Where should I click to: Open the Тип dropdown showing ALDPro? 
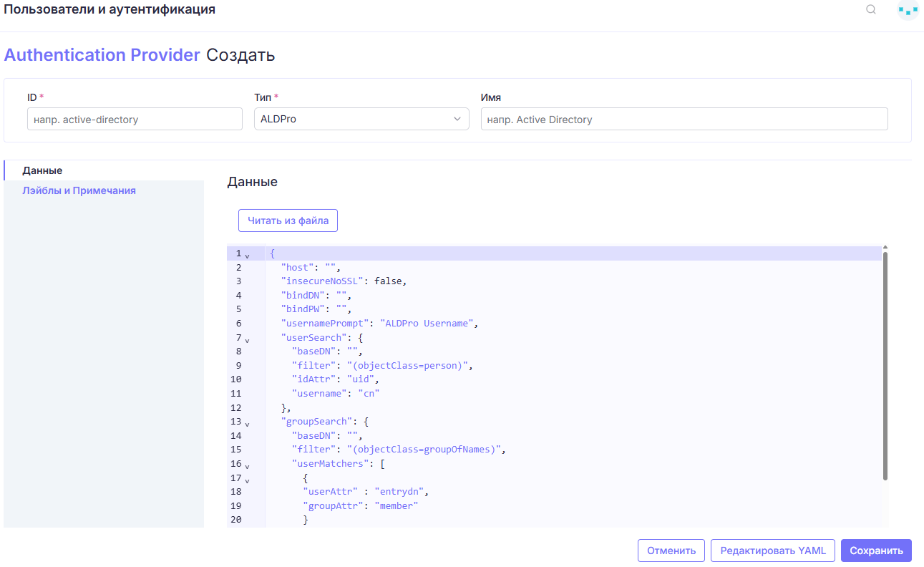(x=361, y=120)
